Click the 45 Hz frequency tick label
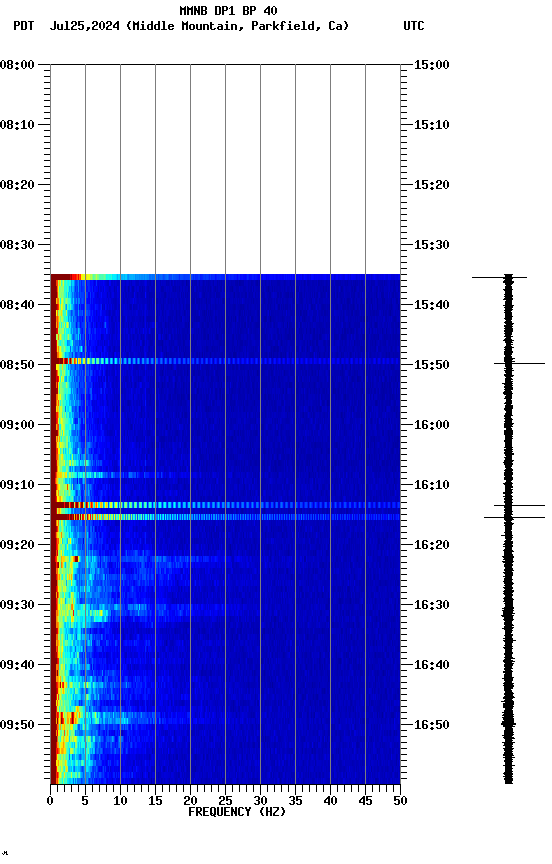This screenshot has width=552, height=864. [365, 801]
